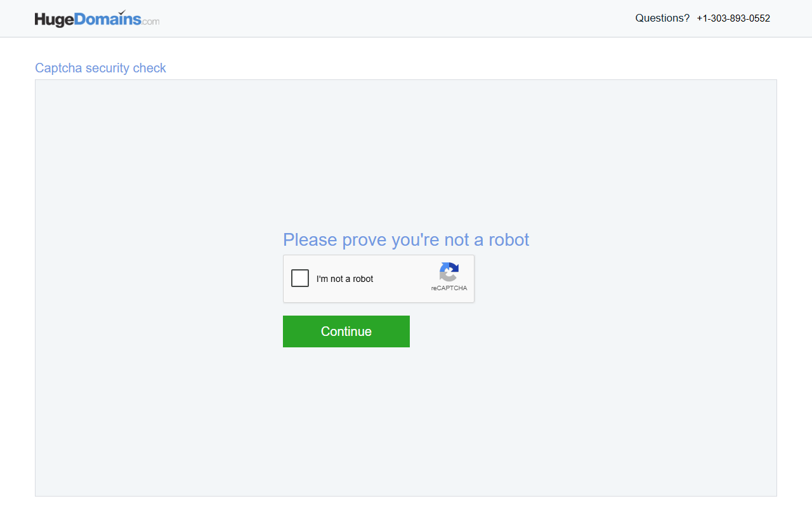Open the HugeDomains.com logo link

(x=97, y=18)
